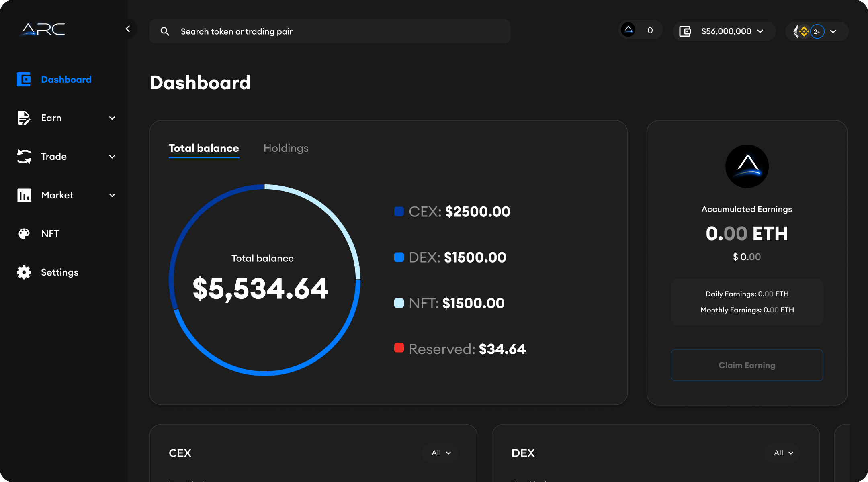The width and height of the screenshot is (868, 482).
Task: Click the Market chart icon
Action: (x=24, y=195)
